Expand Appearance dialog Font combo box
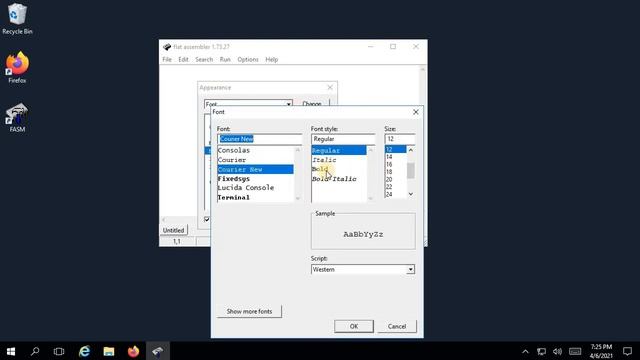The width and height of the screenshot is (640, 360). (x=289, y=104)
